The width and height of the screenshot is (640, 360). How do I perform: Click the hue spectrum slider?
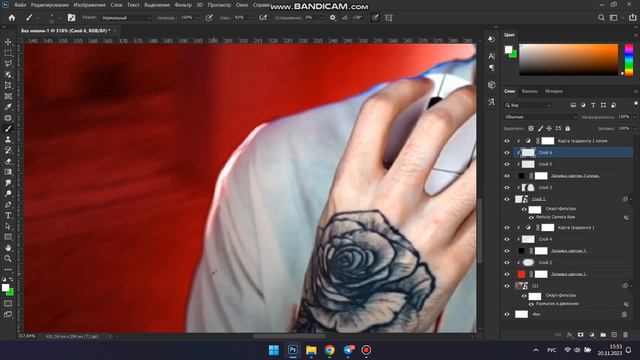pyautogui.click(x=629, y=60)
